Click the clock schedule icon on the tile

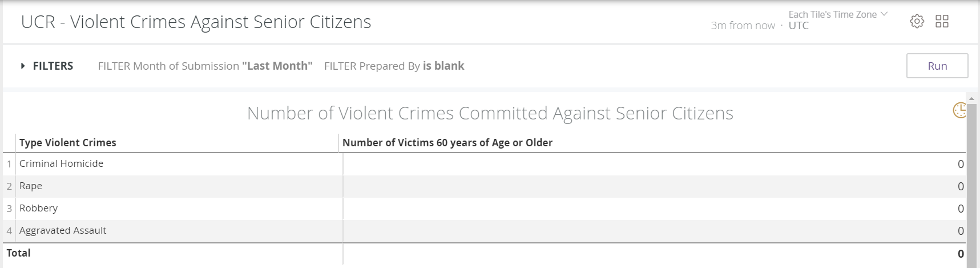pyautogui.click(x=959, y=110)
